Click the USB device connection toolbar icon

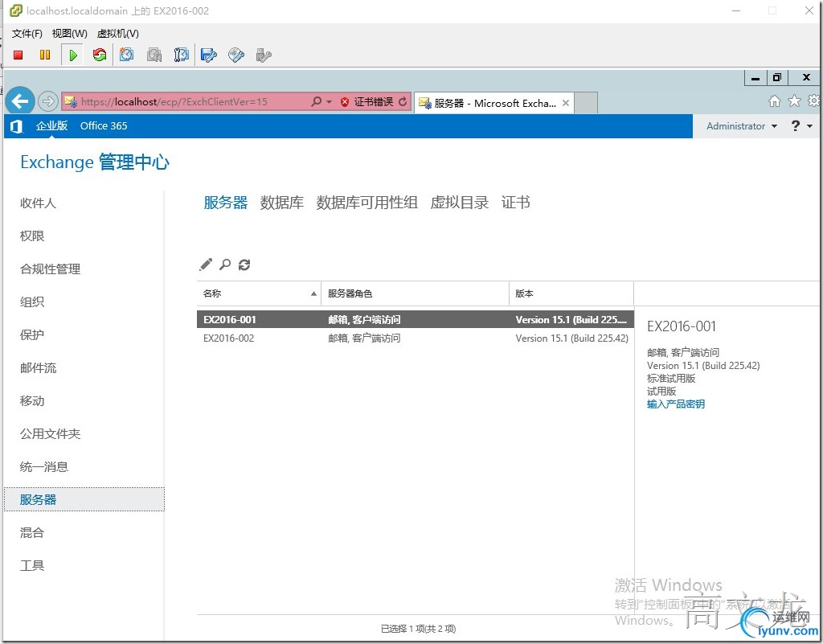[x=264, y=55]
